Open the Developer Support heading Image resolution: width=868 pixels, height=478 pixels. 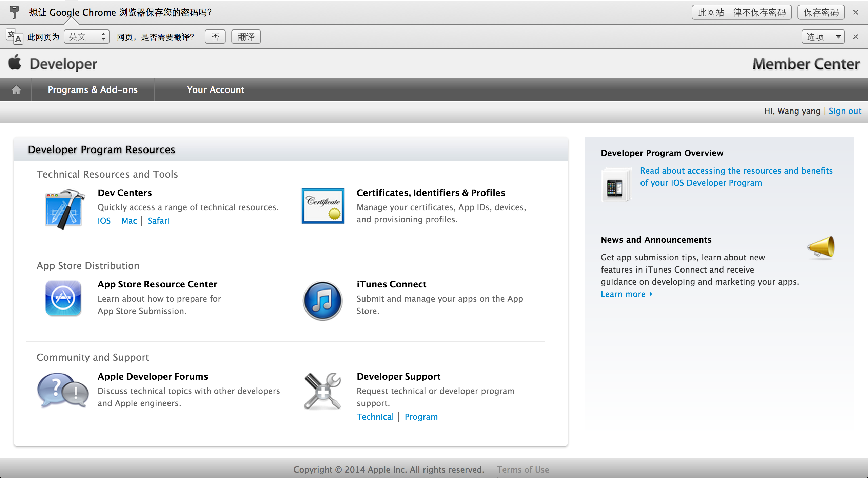(x=399, y=376)
